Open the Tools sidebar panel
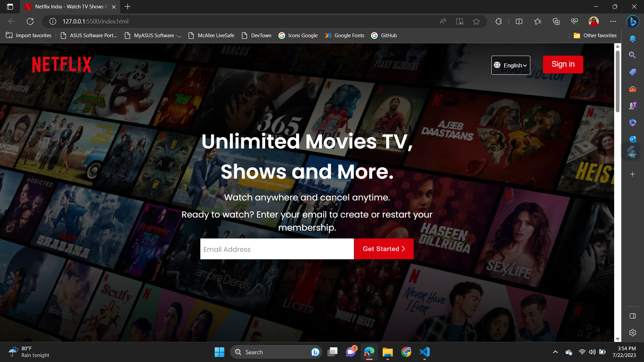644x362 pixels. pos(633,89)
